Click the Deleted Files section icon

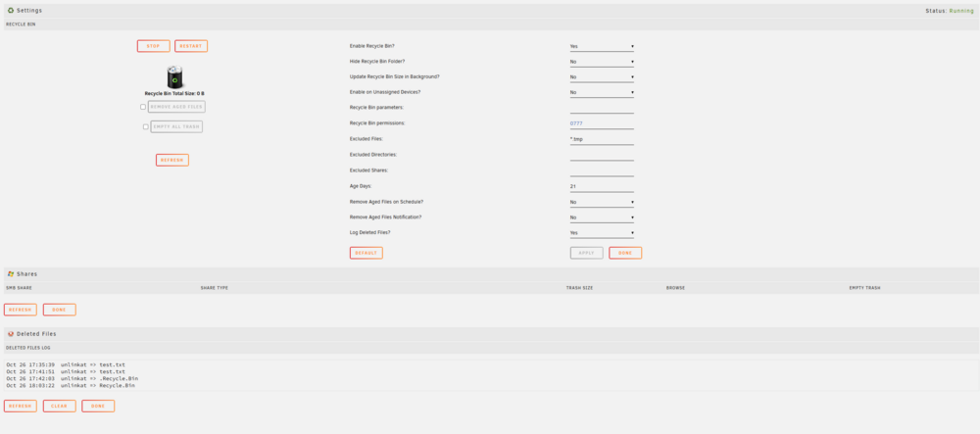[x=11, y=334]
